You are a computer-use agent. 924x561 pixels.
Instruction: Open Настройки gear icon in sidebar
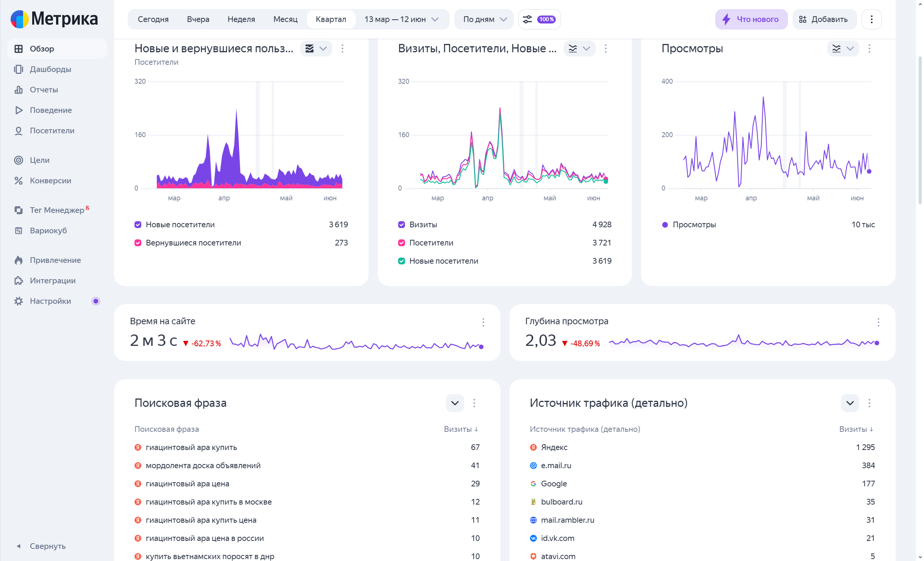click(x=18, y=301)
